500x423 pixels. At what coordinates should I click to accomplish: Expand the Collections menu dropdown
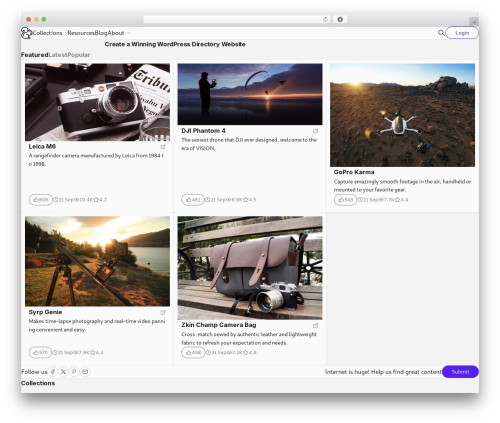point(49,33)
